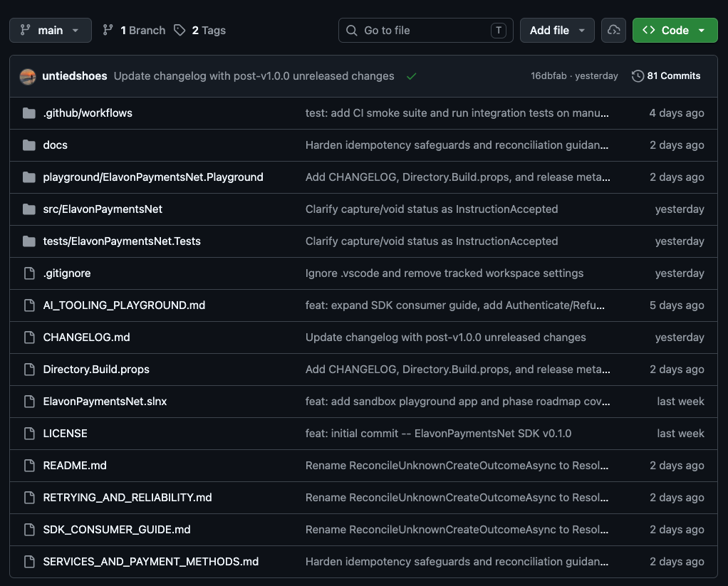728x586 pixels.
Task: Open the cloud codespace icon button
Action: point(613,30)
